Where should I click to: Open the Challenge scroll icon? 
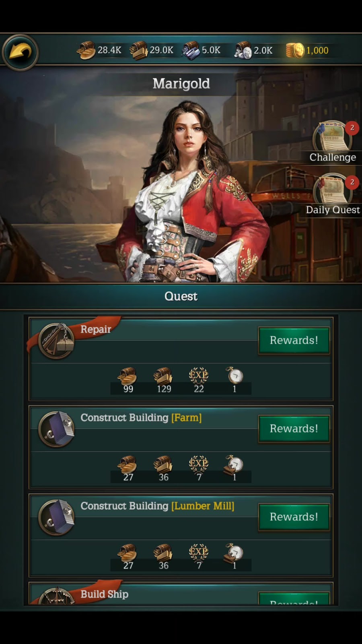click(x=332, y=137)
